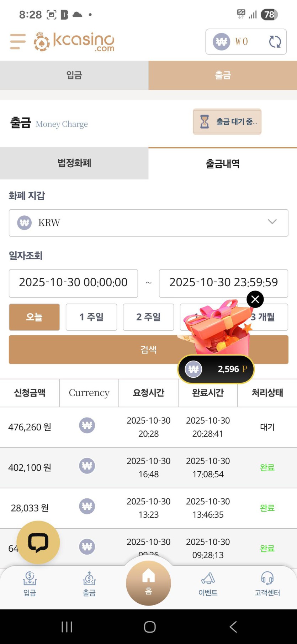
Task: Tap the kcasino.com logo
Action: 74,42
